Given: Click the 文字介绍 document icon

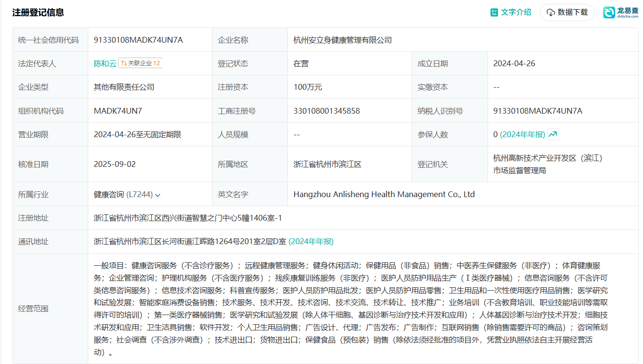Looking at the screenshot, I should [494, 12].
